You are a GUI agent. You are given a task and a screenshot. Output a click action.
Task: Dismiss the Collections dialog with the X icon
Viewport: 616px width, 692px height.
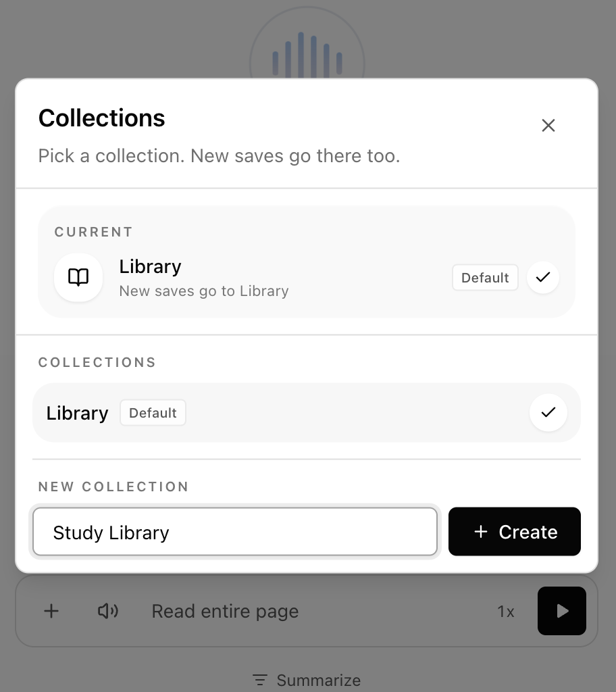click(548, 126)
